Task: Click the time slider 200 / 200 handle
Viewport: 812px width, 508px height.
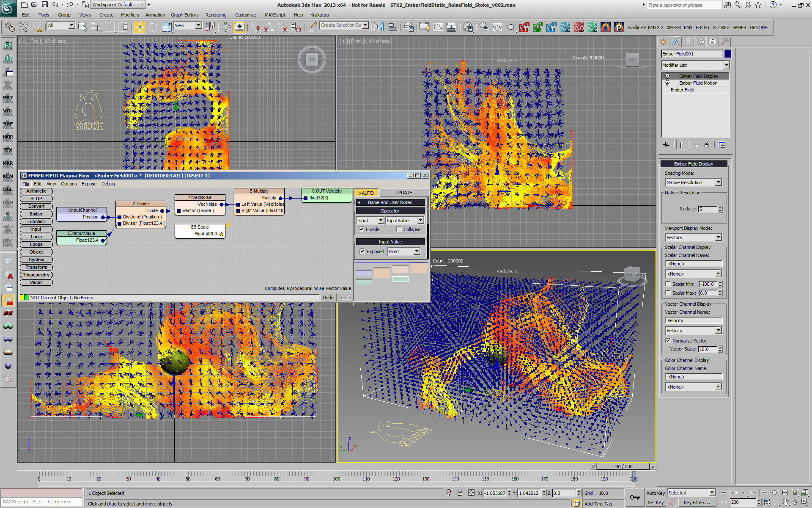Action: pyautogui.click(x=622, y=467)
